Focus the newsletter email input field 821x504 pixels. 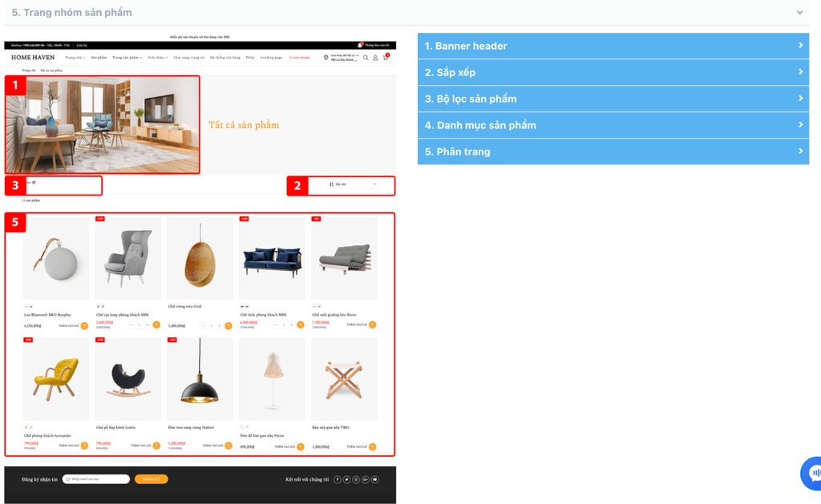[96, 479]
